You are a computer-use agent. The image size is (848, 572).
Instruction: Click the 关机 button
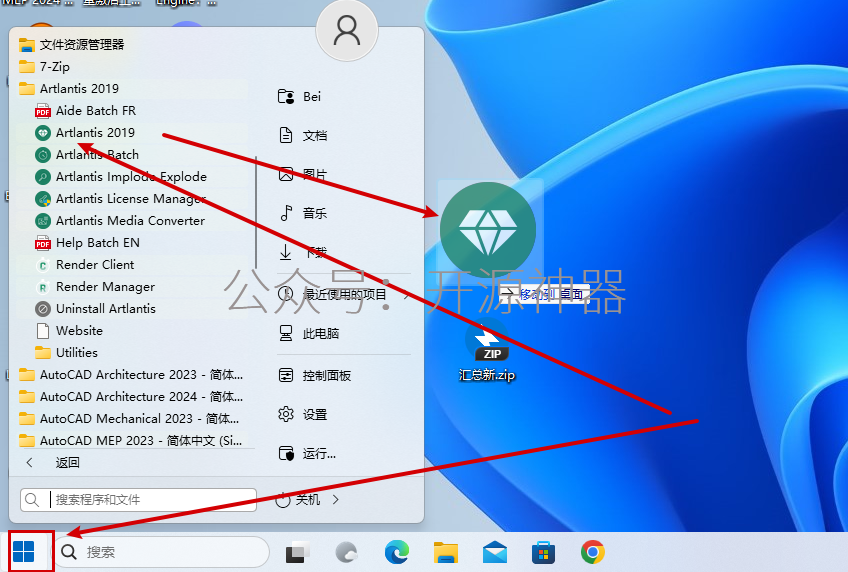298,500
